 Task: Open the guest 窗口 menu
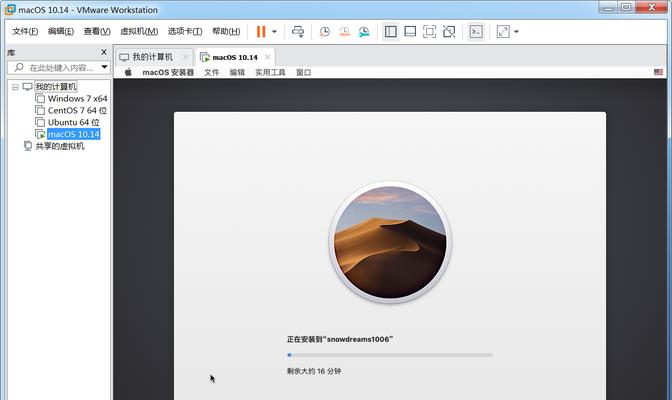[x=303, y=72]
